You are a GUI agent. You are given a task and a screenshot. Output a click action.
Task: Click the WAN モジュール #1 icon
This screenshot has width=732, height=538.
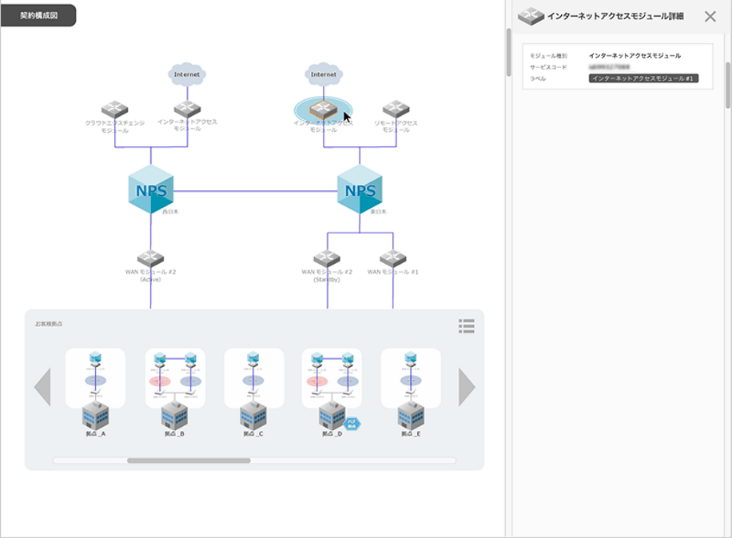pos(393,258)
